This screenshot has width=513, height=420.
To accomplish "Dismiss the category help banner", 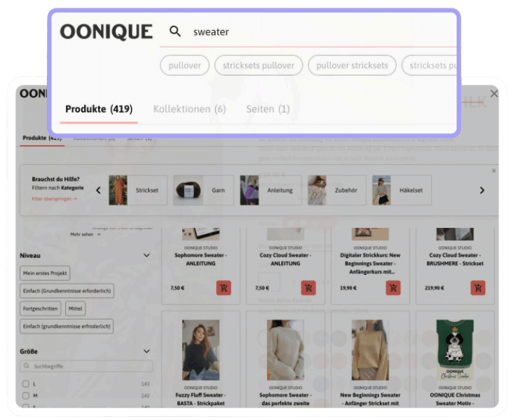I will 493,170.
